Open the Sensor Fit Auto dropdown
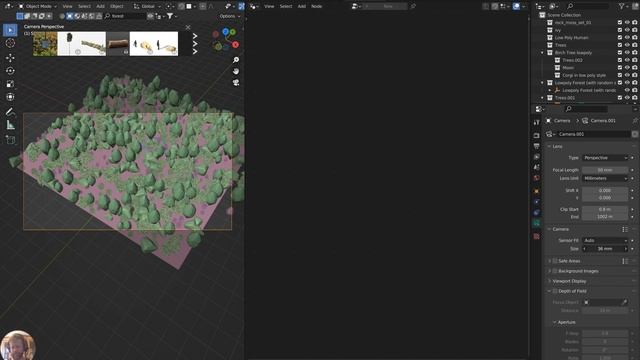Screen dimensions: 640x360 tap(605, 240)
